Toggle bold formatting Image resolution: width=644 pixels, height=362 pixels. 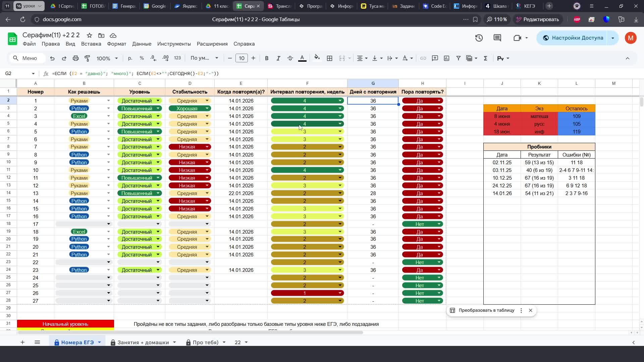pos(267,58)
